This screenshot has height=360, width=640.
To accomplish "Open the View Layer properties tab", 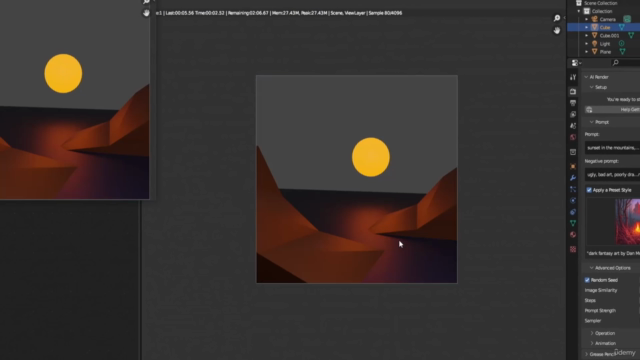I will 573,114.
